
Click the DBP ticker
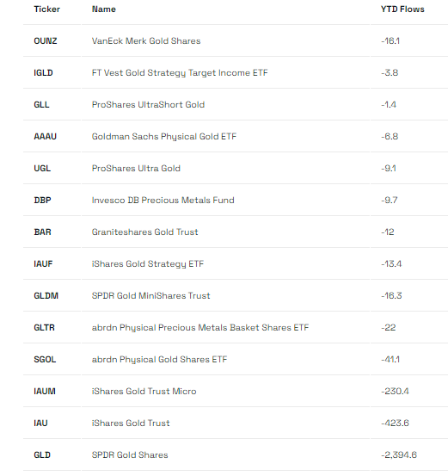pos(42,201)
